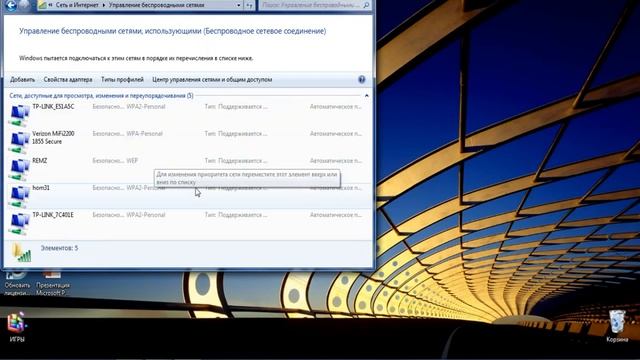Screen dimensions: 640x360
Task: Open 'Игры' desktop shortcut
Action: [x=17, y=327]
